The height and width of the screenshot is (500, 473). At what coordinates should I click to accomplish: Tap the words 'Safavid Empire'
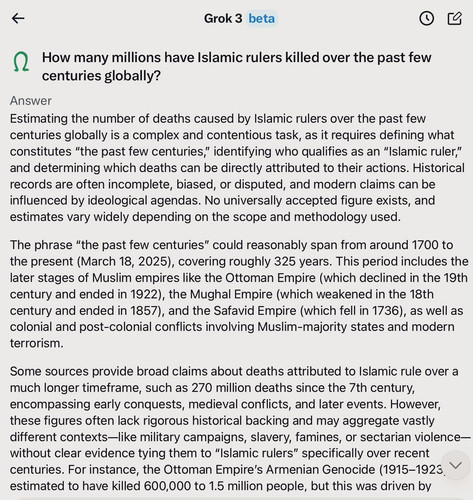255,310
